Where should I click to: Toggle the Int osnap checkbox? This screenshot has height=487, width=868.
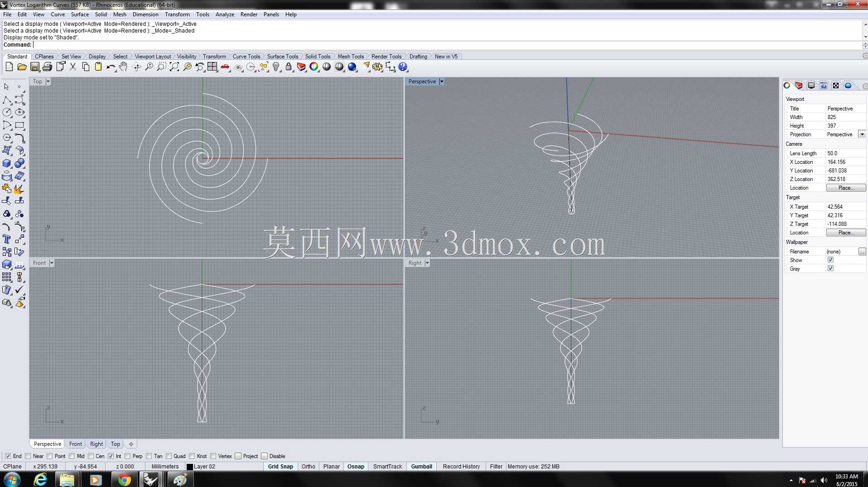point(111,456)
